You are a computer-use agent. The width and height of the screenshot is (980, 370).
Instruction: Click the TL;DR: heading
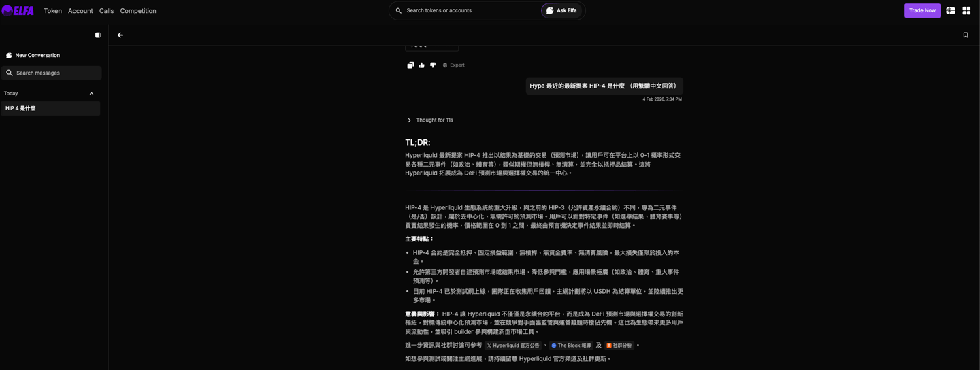[x=417, y=143]
